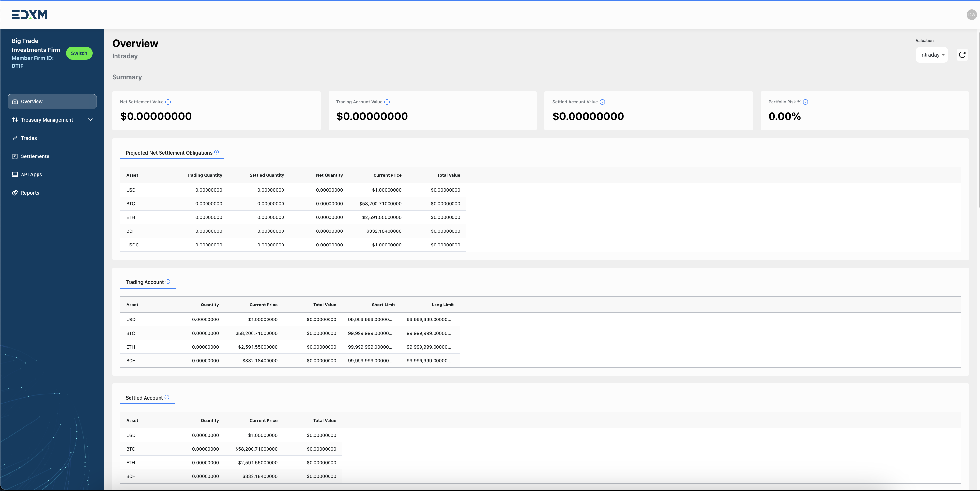Click USDC row in settlement obligations table
Image resolution: width=980 pixels, height=491 pixels.
click(x=293, y=245)
